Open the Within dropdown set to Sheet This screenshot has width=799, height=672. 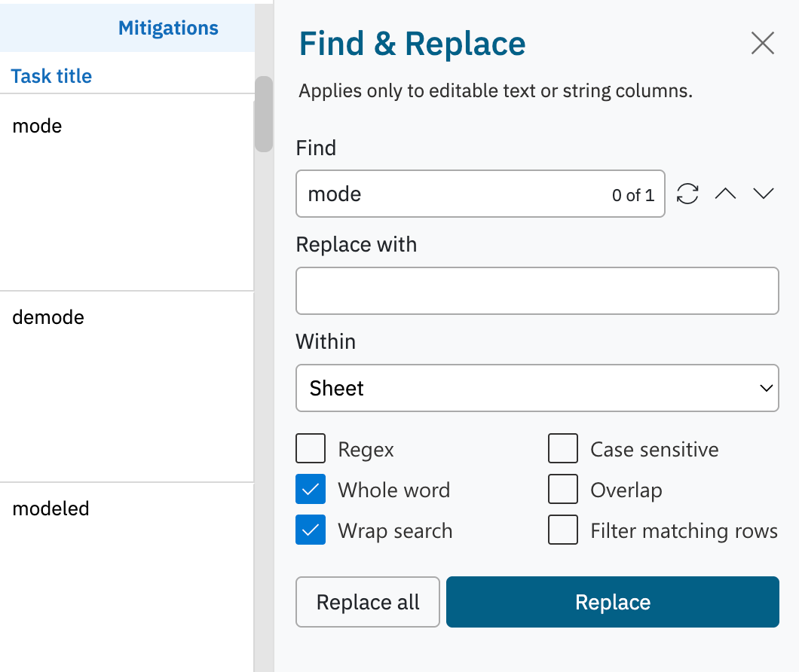[537, 389]
